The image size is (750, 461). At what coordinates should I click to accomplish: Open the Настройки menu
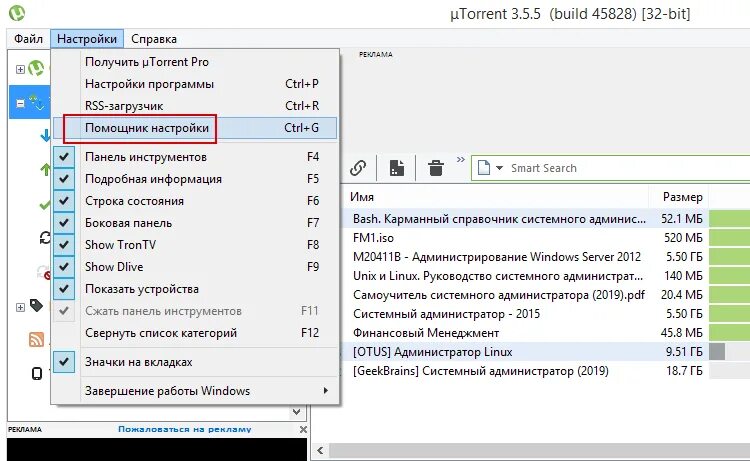pos(87,39)
